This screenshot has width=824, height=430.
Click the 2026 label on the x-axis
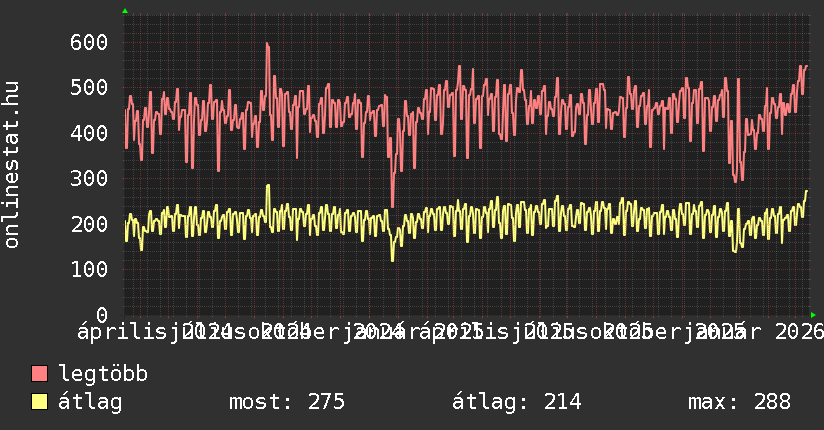coord(793,331)
